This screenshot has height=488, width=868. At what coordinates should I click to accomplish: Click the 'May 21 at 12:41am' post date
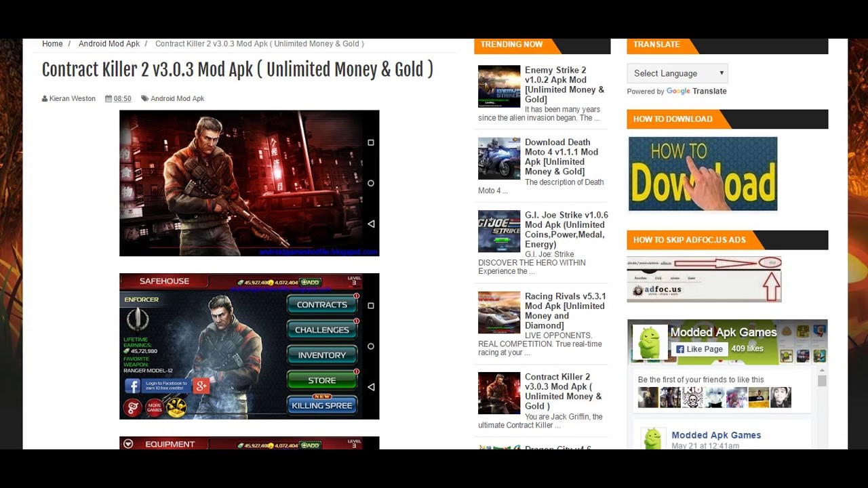pos(705,446)
